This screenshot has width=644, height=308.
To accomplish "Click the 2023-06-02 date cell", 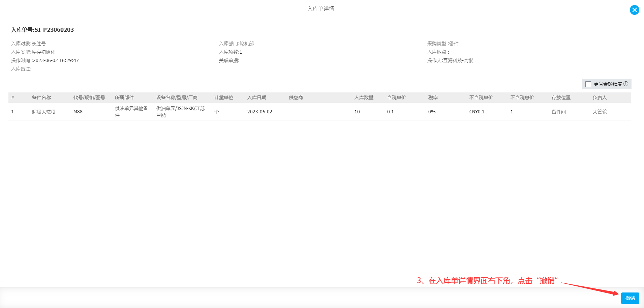I will (x=260, y=112).
